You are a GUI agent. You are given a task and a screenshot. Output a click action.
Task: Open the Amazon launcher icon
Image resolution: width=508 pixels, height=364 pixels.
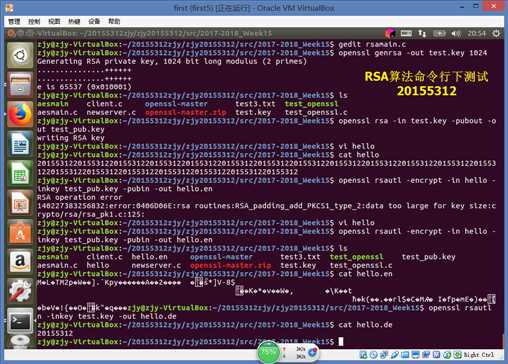pos(20,261)
